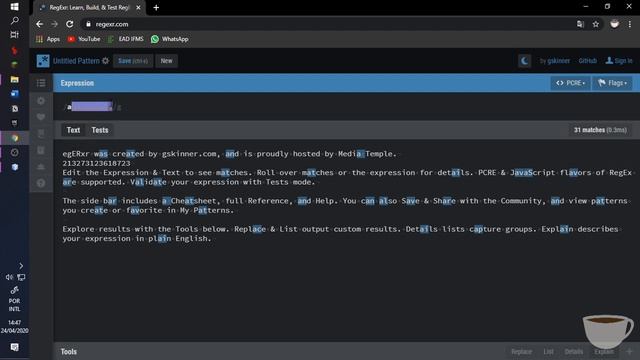
Task: Open the gskinner link
Action: point(558,61)
